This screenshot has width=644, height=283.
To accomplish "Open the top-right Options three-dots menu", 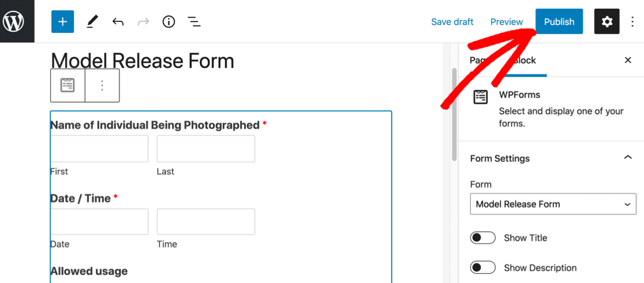I will pos(632,22).
